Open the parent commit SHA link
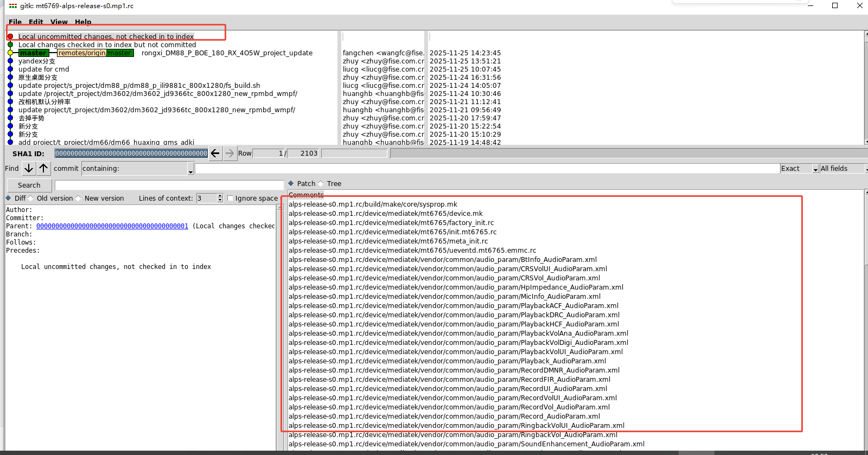Viewport: 868px width, 455px height. (x=112, y=226)
